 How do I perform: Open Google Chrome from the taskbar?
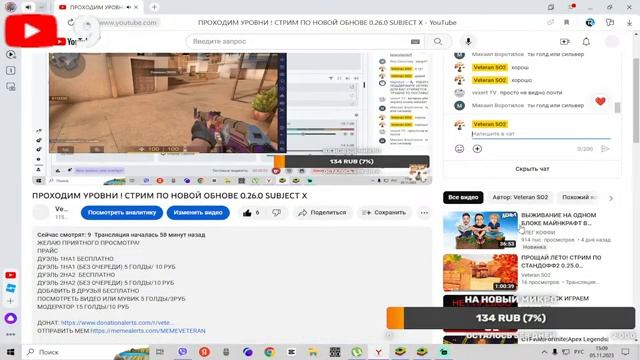click(269, 352)
